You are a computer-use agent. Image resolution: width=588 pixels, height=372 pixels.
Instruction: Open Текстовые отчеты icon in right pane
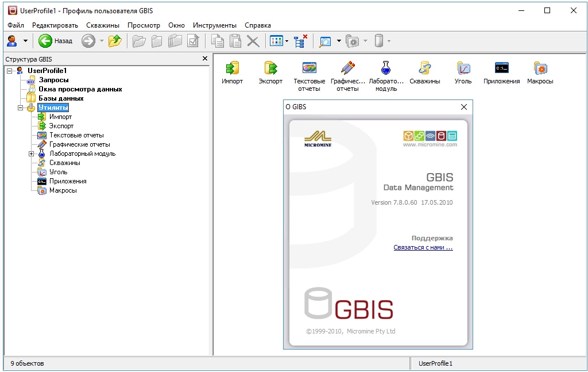[310, 68]
